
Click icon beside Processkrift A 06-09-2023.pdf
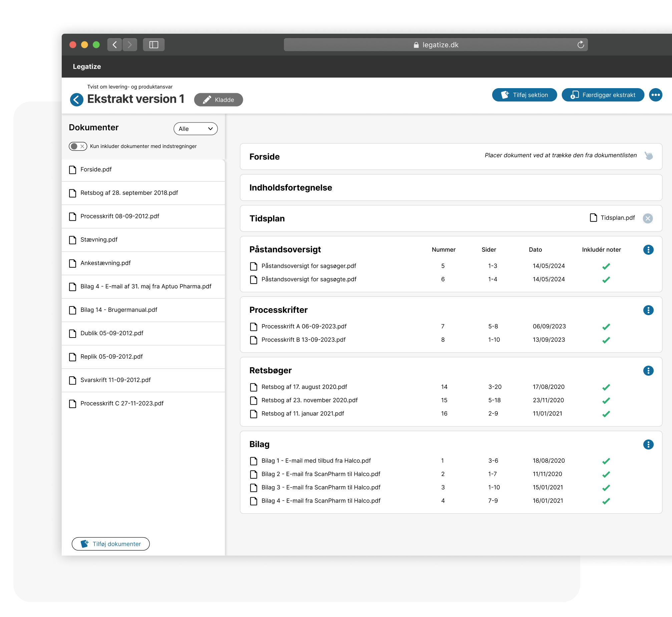point(254,327)
